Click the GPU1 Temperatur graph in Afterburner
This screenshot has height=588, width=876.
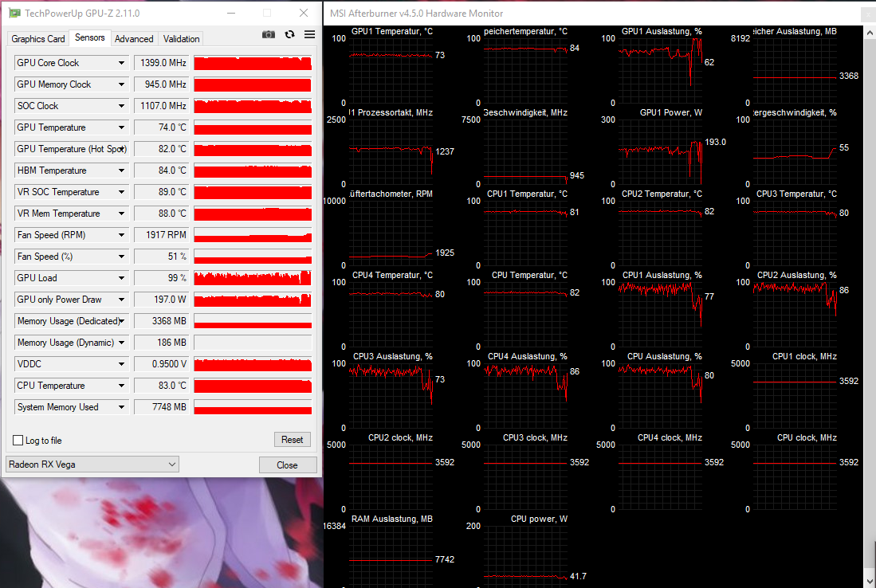391,71
